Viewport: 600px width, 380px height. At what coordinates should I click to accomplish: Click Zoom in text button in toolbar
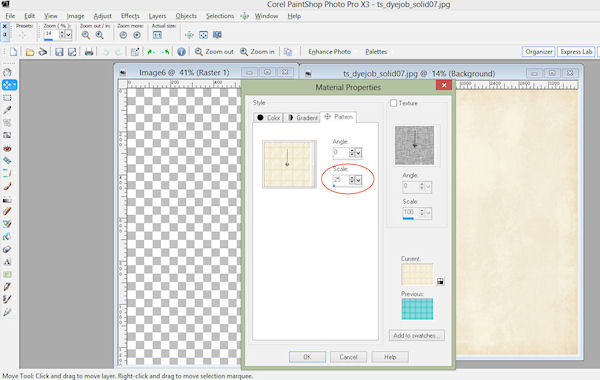coord(257,52)
